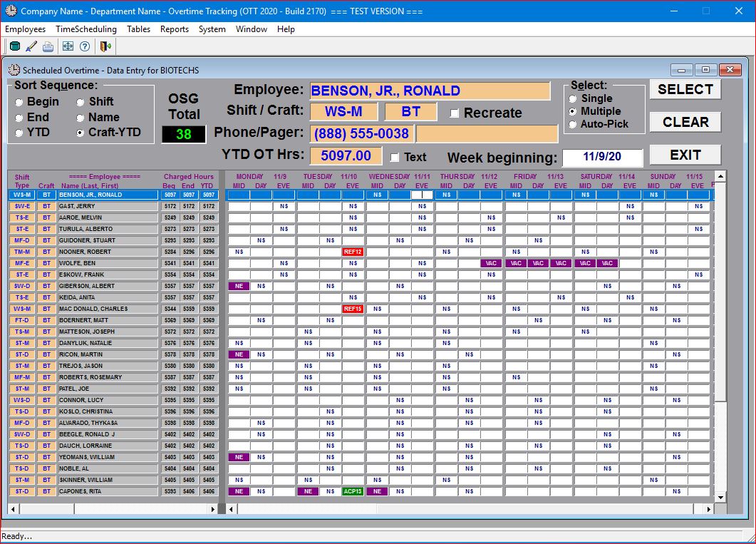Tick the Text checkbox
Image resolution: width=756 pixels, height=544 pixels.
point(395,158)
